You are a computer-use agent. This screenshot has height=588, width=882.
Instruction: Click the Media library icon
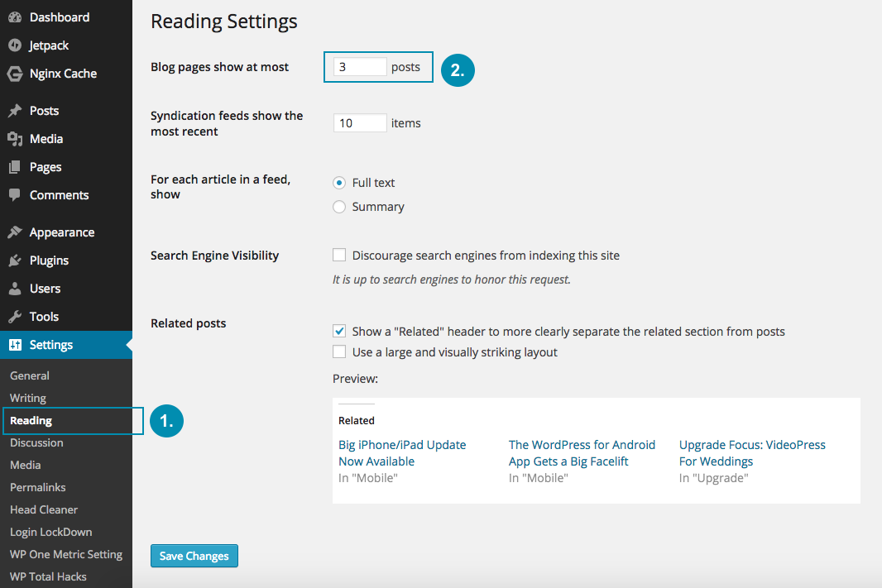click(15, 139)
